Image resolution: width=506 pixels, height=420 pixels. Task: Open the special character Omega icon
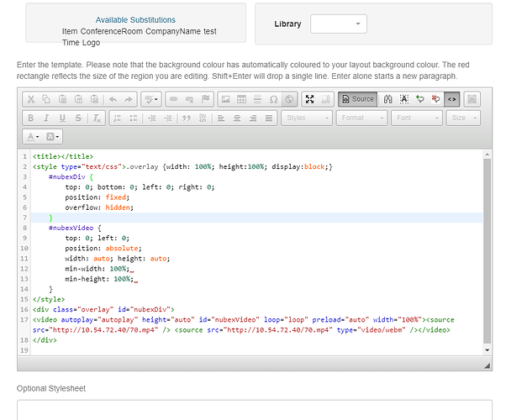coord(273,99)
